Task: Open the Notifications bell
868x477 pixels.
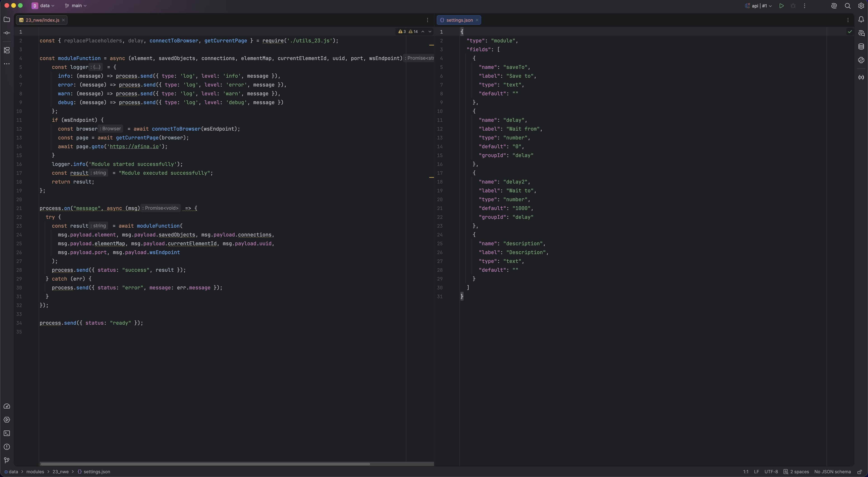Action: click(861, 19)
